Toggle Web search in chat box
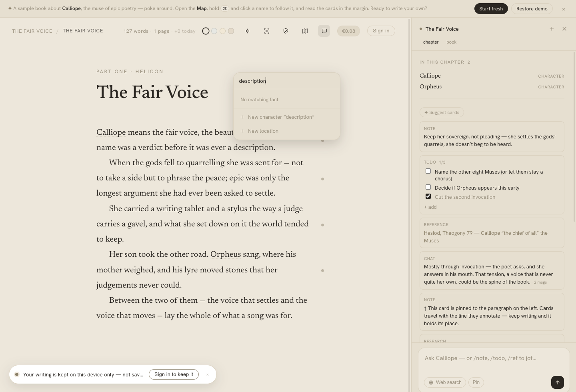Viewport: 576px width, 392px height. (x=445, y=382)
